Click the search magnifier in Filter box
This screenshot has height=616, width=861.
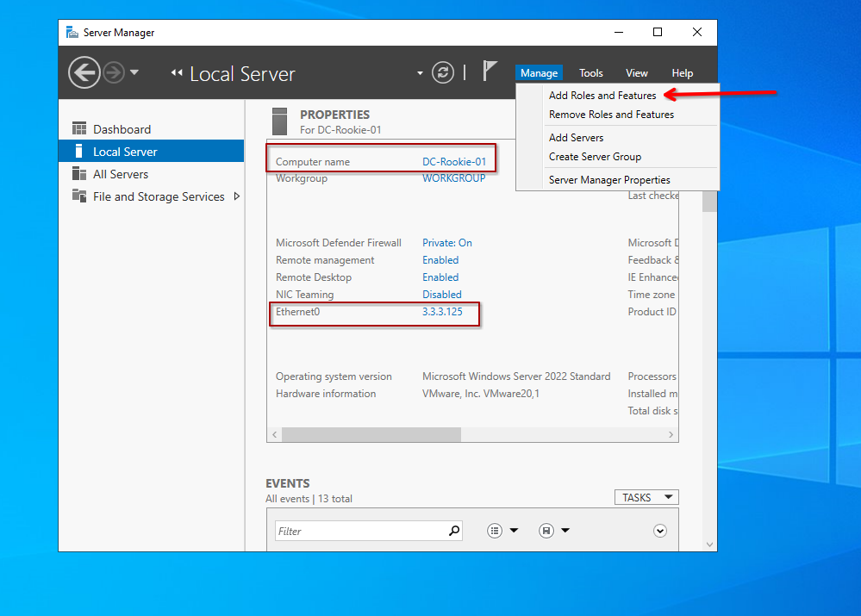coord(454,531)
